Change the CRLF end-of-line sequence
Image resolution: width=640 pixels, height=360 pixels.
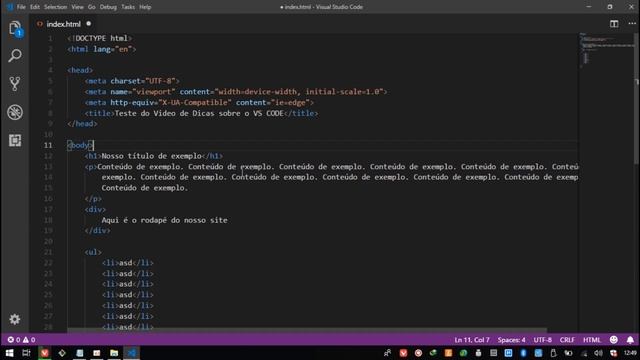[x=567, y=340]
